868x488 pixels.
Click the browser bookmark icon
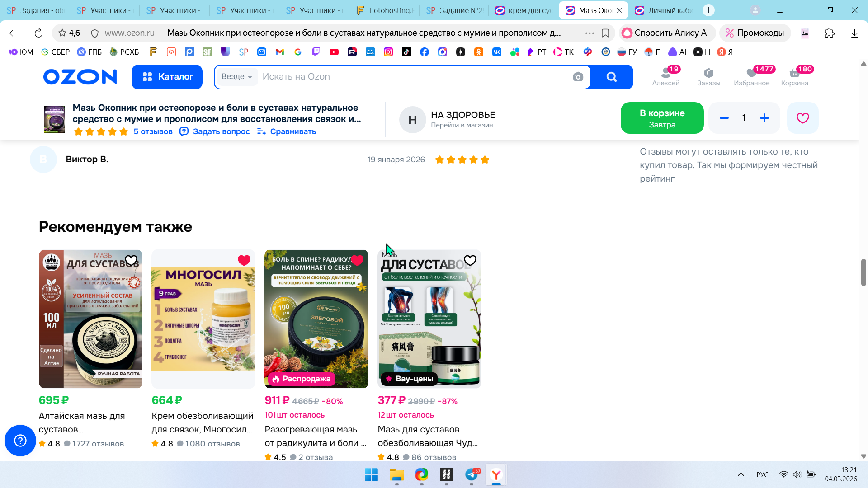605,33
